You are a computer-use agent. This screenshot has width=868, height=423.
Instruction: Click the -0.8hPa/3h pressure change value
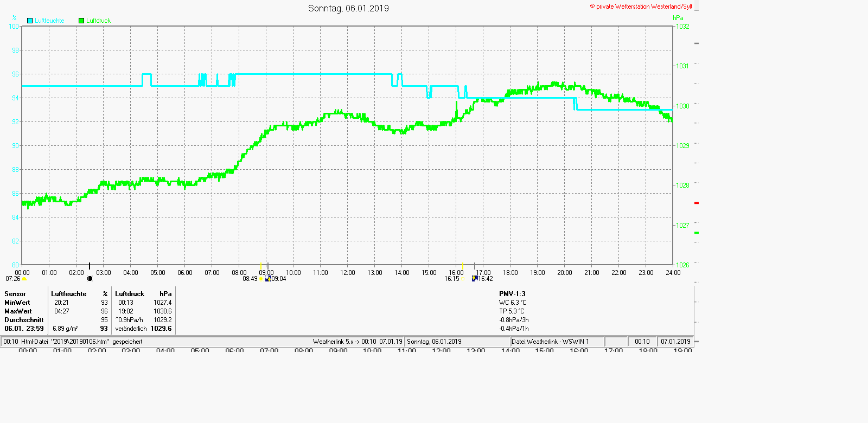[x=514, y=320]
